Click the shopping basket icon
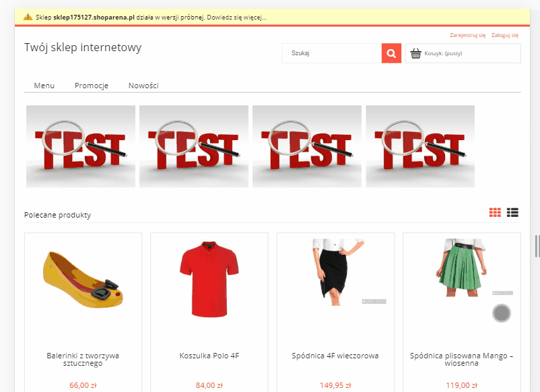Viewport: 540px width, 392px height. pos(415,53)
